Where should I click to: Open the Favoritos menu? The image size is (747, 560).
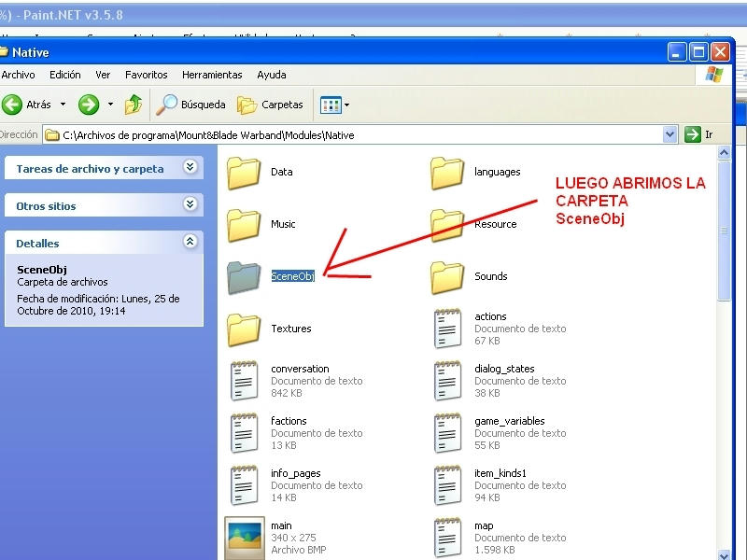coord(146,75)
